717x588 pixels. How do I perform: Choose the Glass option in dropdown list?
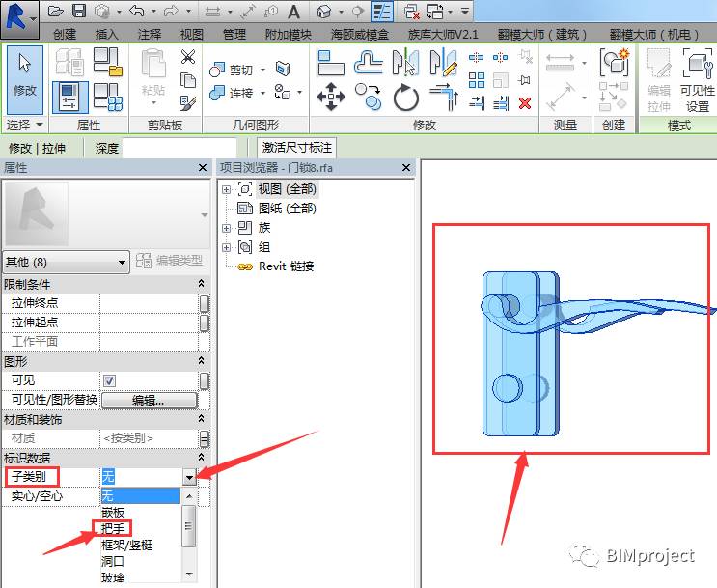coord(113,577)
